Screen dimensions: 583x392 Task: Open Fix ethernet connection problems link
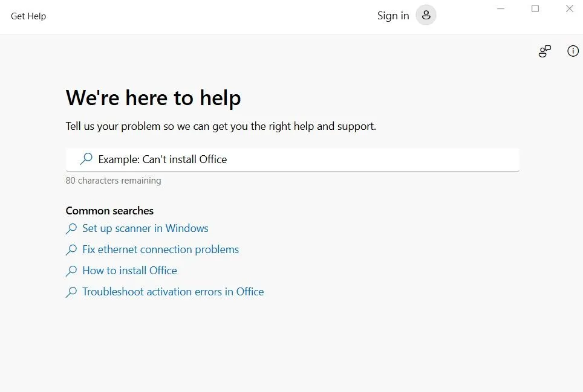tap(161, 249)
